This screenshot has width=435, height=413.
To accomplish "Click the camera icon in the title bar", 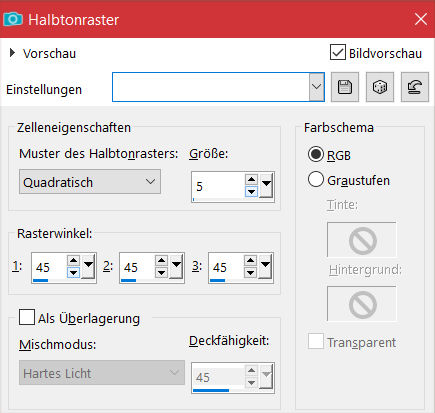I will click(13, 19).
